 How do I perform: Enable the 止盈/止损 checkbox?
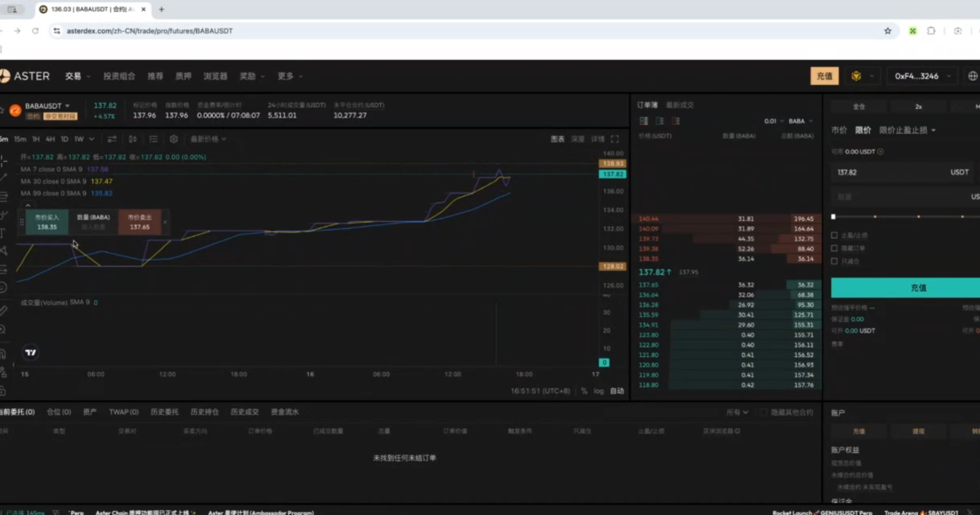click(x=835, y=235)
